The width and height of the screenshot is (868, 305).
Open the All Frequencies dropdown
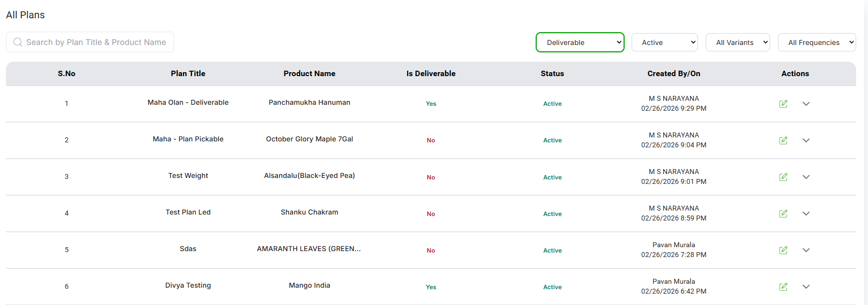pos(817,43)
